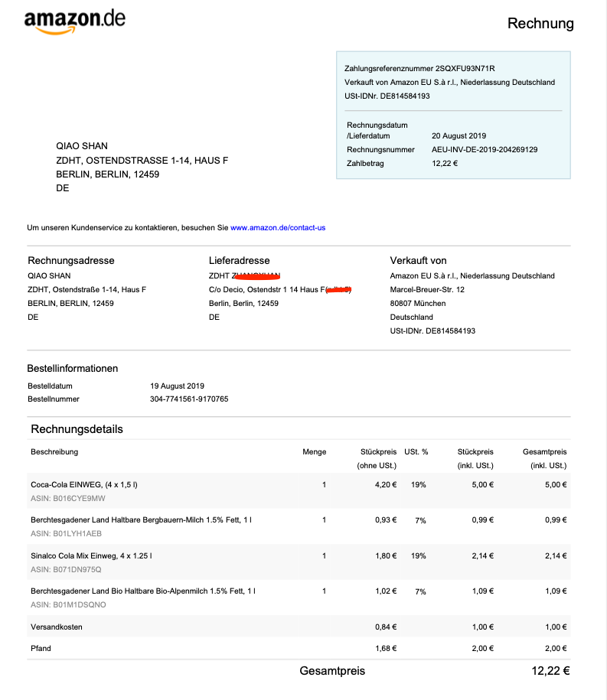Click the Bestellinformationen heading
Viewport: 607px width, 700px height.
[x=73, y=369]
